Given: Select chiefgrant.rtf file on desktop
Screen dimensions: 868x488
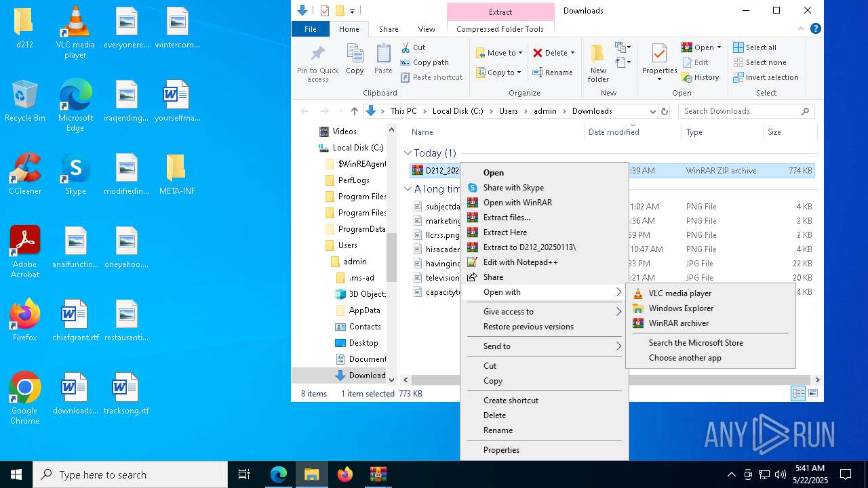Looking at the screenshot, I should [75, 321].
